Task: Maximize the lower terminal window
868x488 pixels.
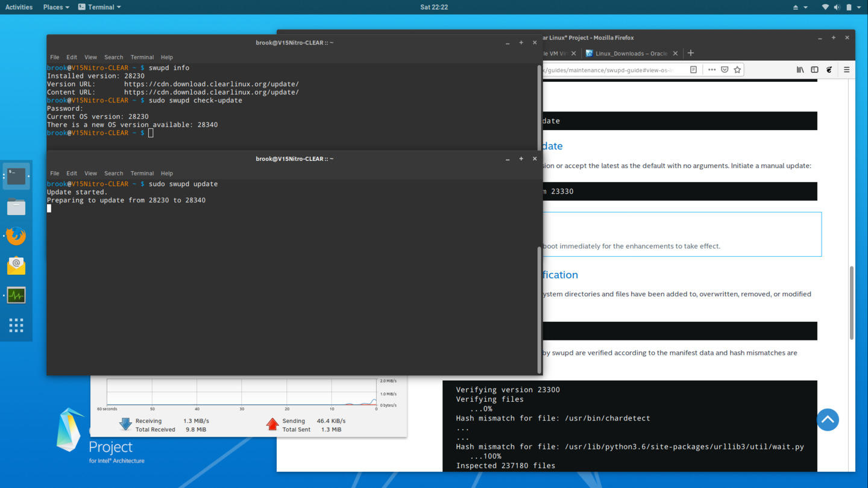Action: click(x=521, y=158)
